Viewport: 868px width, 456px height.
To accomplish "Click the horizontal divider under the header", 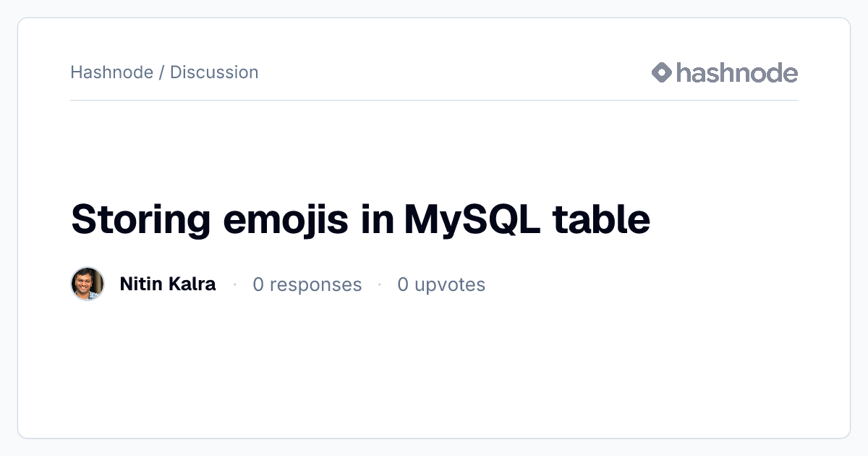I will click(x=434, y=100).
